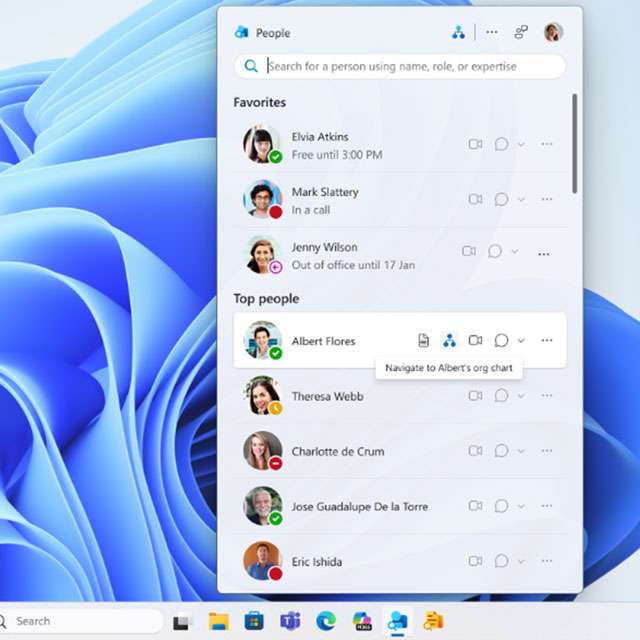The width and height of the screenshot is (640, 640).
Task: Open more options for Mark Slattery
Action: 546,199
